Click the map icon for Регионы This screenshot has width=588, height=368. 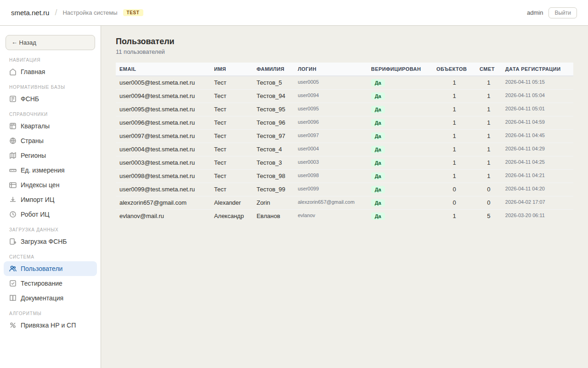click(13, 155)
